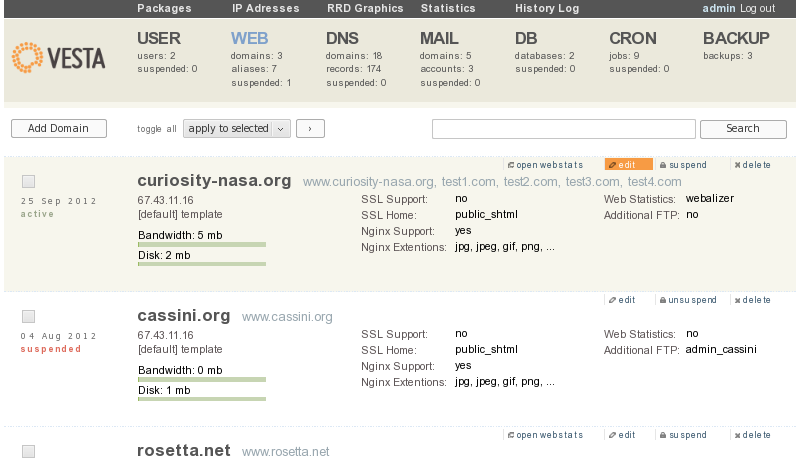Tick the cassini.org domain checkbox
800x460 pixels.
(x=28, y=316)
